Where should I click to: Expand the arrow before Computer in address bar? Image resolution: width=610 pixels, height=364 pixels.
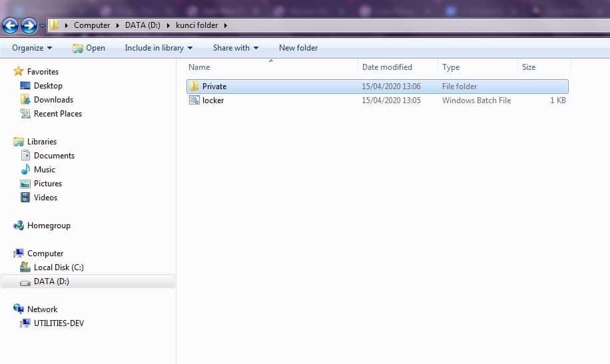67,26
